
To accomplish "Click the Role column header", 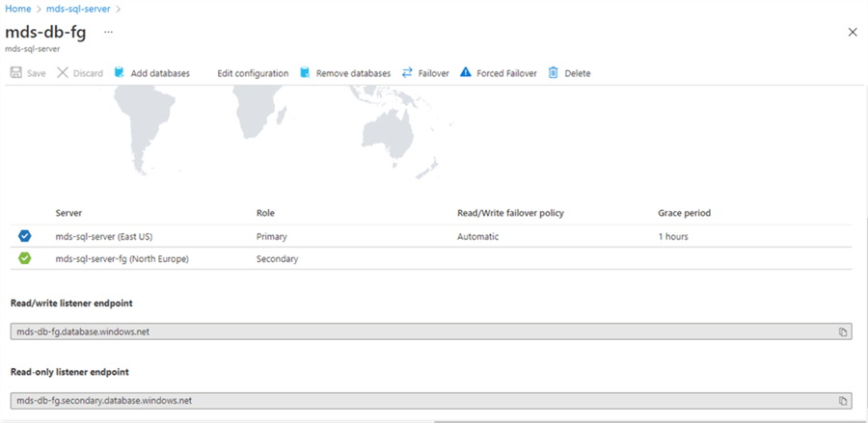I will point(265,213).
